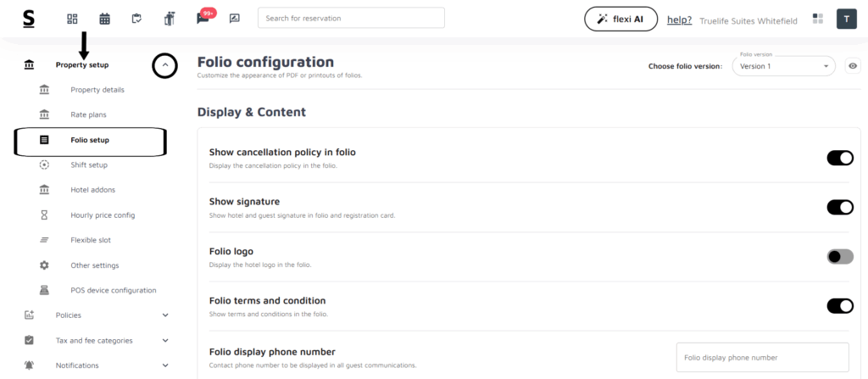Expand the Policies sidebar section

[165, 315]
